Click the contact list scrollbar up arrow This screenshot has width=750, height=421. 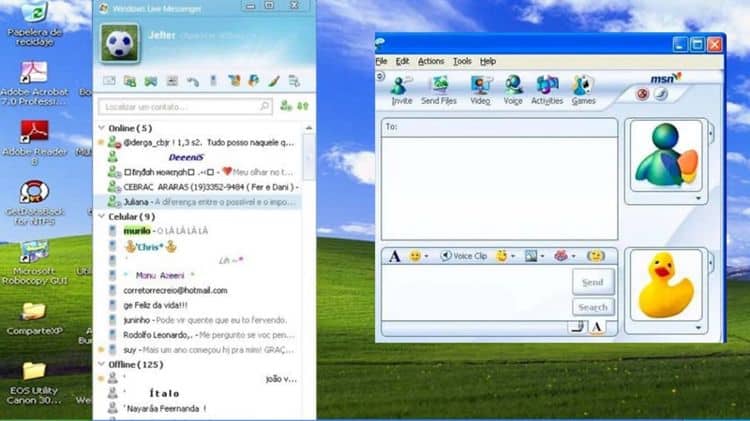coord(309,128)
